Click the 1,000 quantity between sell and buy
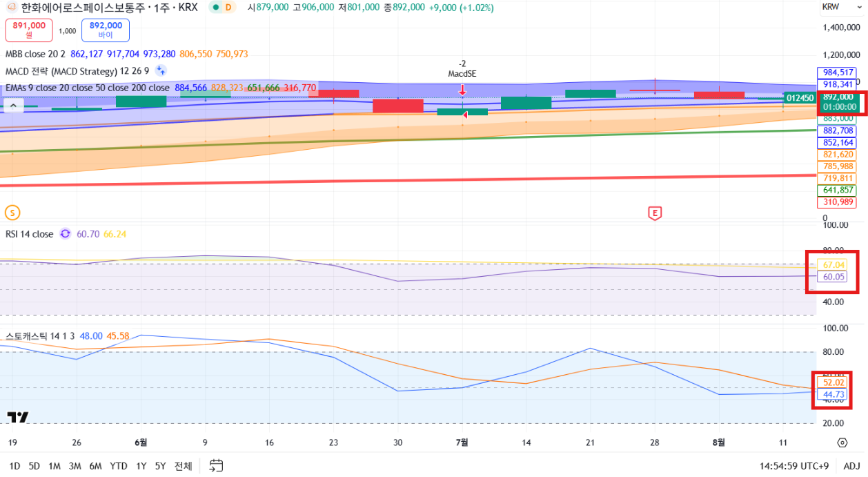 (67, 30)
